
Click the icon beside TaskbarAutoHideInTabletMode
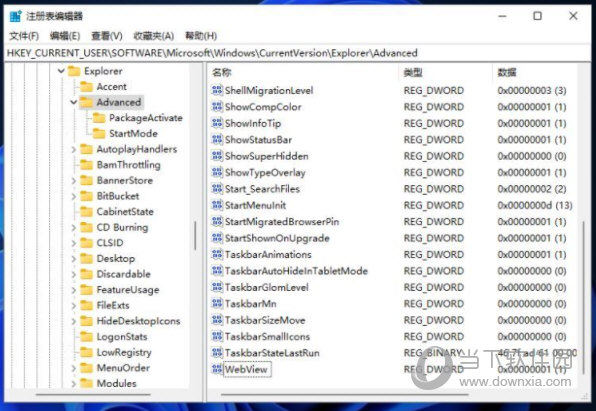tap(217, 271)
